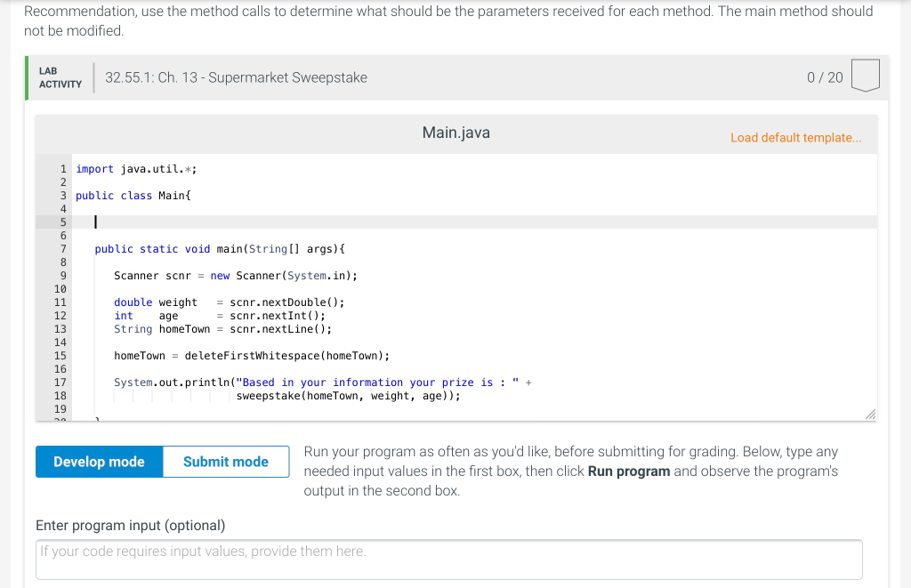This screenshot has width=911, height=588.
Task: Click the deleteFirstWhitespace call line
Action: point(252,356)
